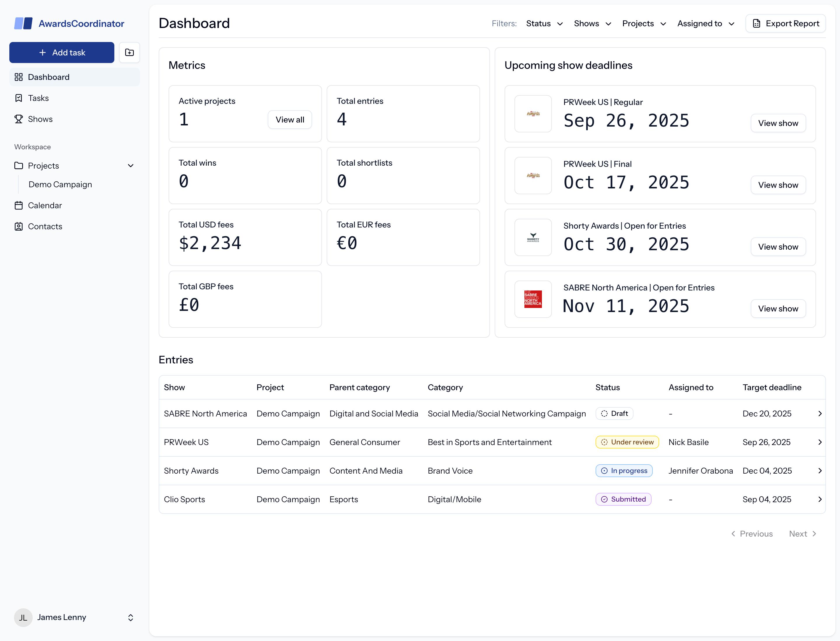Click the AwardsCoordinator logo icon
Viewport: 840px width, 641px height.
pyautogui.click(x=23, y=23)
